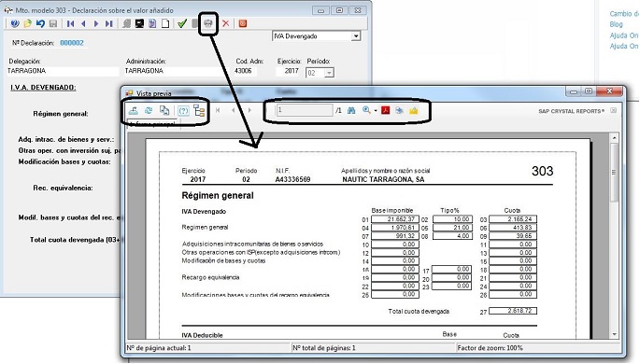
Task: Click the orange exit icon in toolbar
Action: pos(243,23)
